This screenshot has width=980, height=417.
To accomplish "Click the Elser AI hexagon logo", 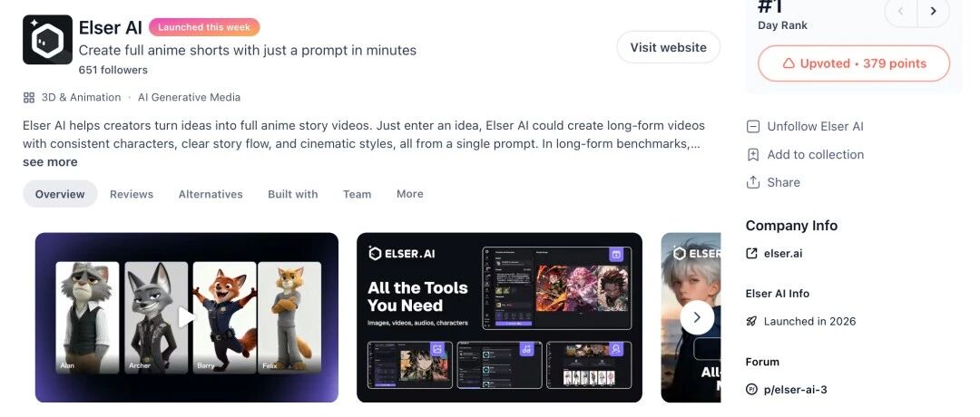I will [47, 40].
